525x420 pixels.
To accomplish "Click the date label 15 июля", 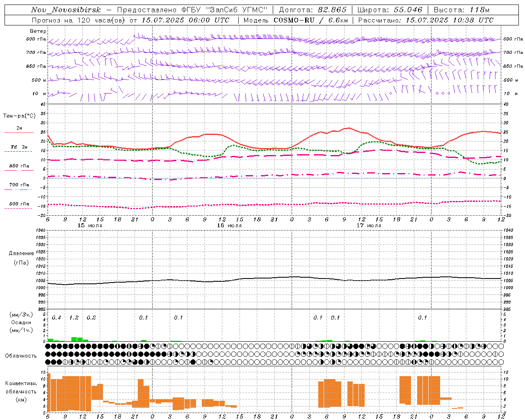I will coord(90,226).
